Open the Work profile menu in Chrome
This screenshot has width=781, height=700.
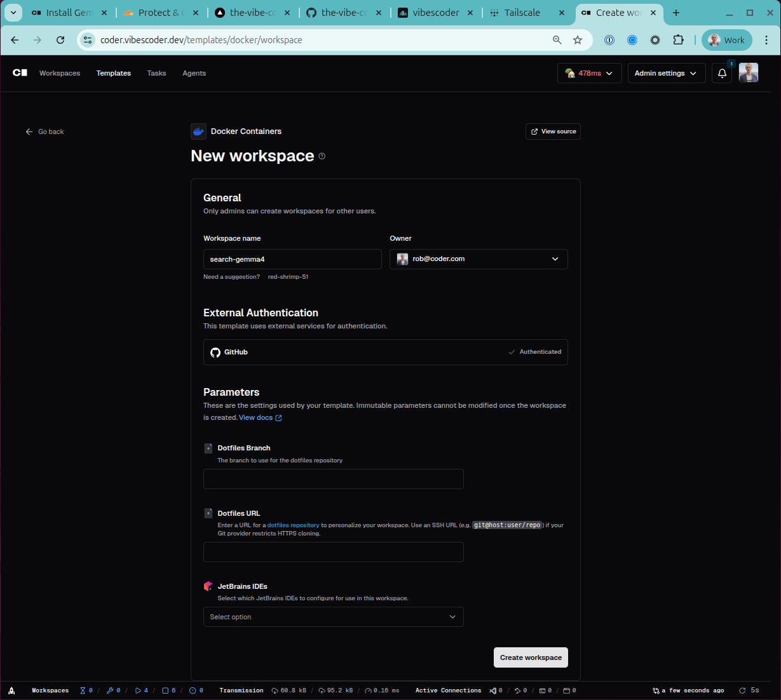coord(727,40)
